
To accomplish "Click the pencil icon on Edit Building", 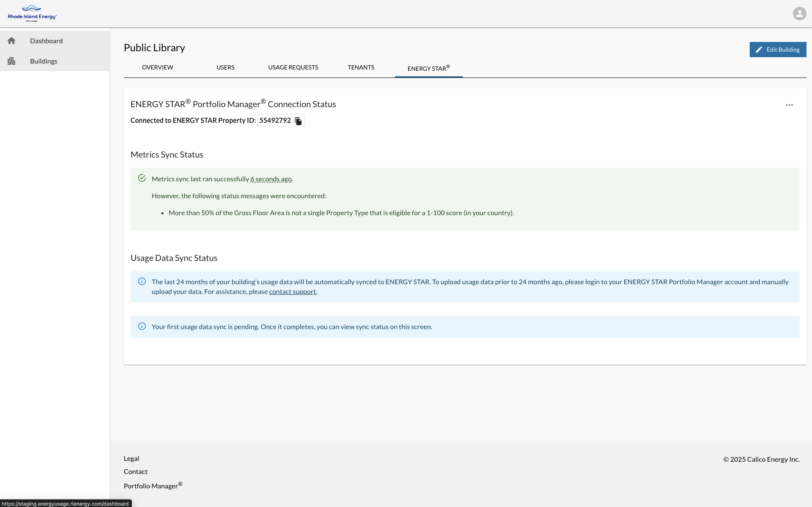I will click(759, 50).
